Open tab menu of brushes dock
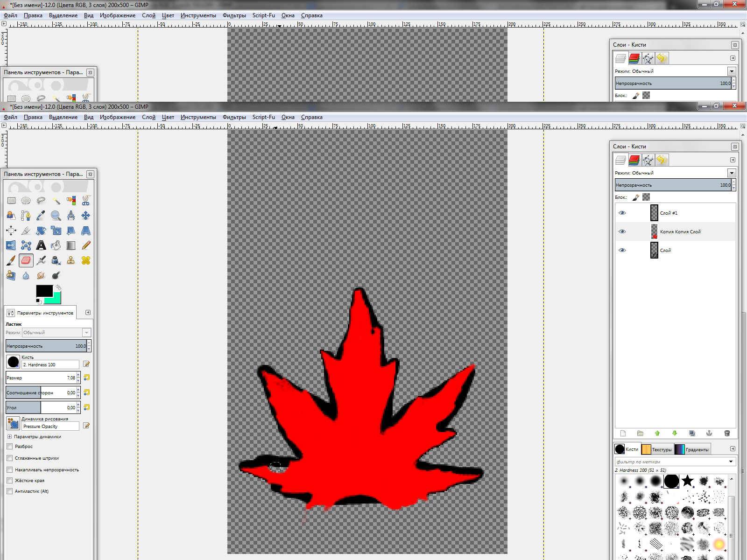The width and height of the screenshot is (747, 560). point(733,449)
